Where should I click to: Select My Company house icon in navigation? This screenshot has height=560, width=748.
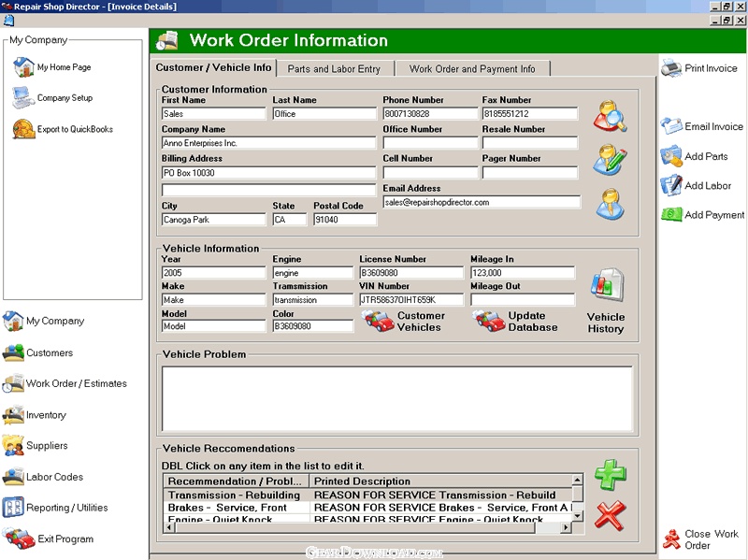coord(13,321)
